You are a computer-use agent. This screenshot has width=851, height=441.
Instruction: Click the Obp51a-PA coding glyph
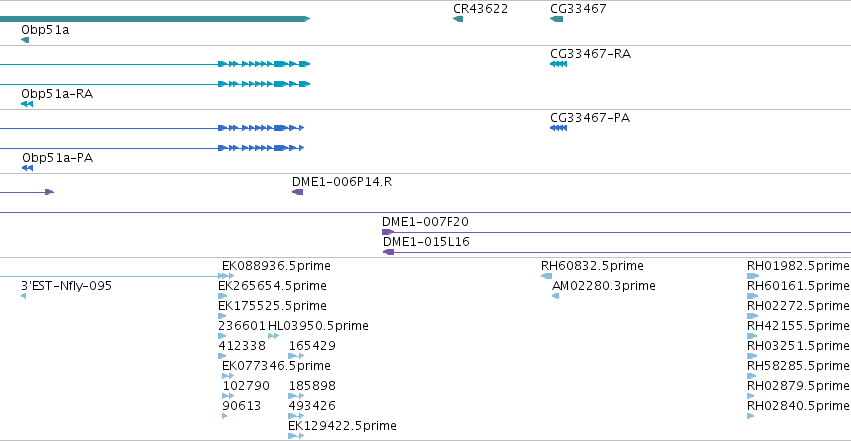point(28,168)
